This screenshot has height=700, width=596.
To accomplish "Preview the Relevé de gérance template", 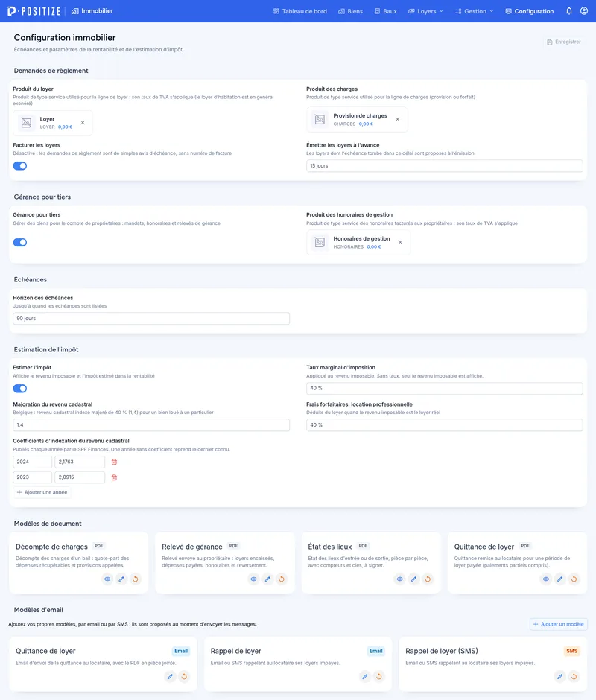I will 253,579.
